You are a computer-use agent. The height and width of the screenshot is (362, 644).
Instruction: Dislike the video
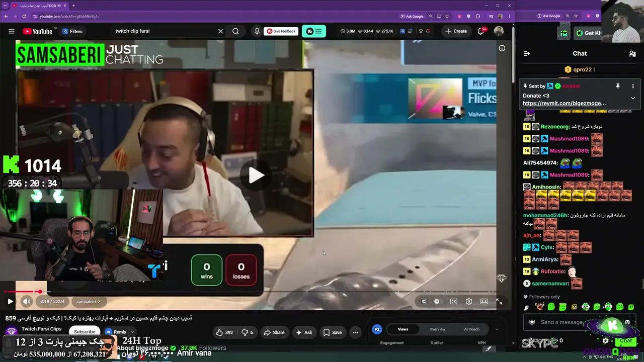click(x=248, y=332)
